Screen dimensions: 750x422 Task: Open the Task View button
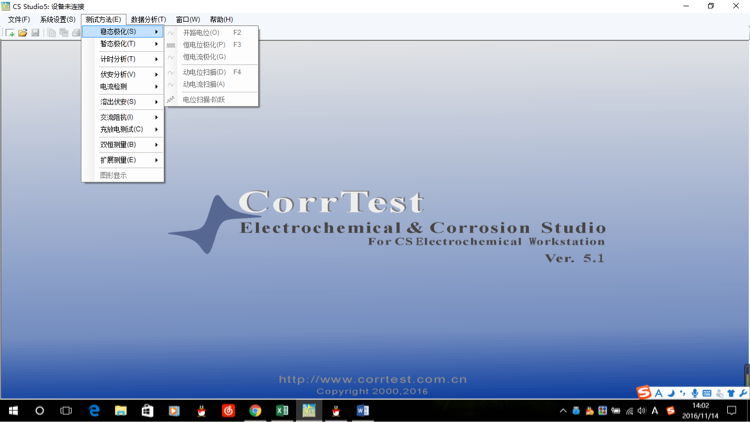66,411
